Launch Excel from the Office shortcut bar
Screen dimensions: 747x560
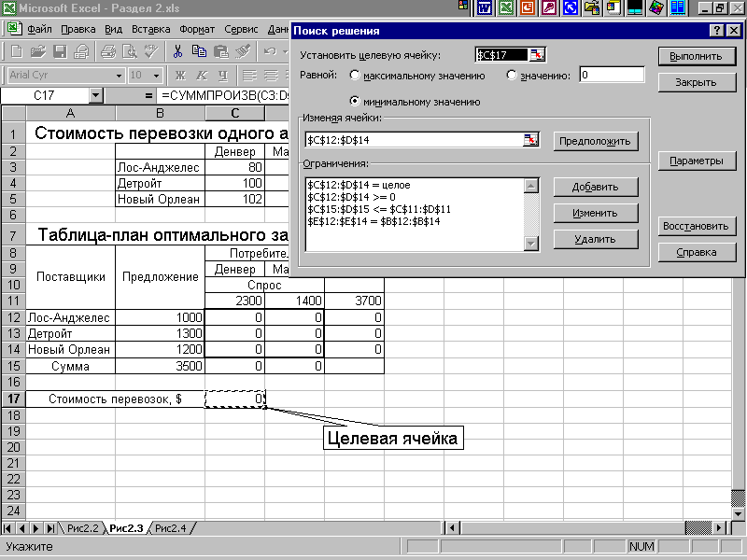click(x=506, y=8)
